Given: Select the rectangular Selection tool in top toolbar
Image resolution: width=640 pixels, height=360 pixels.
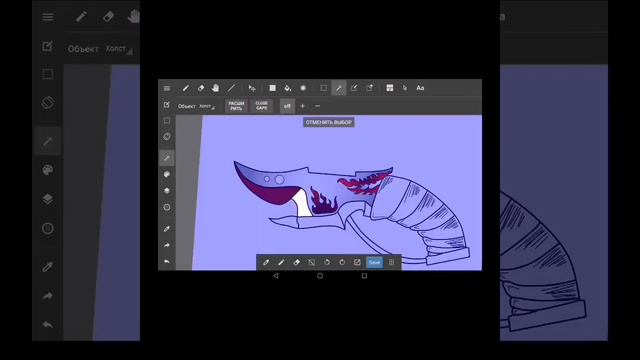Looking at the screenshot, I should click(323, 88).
